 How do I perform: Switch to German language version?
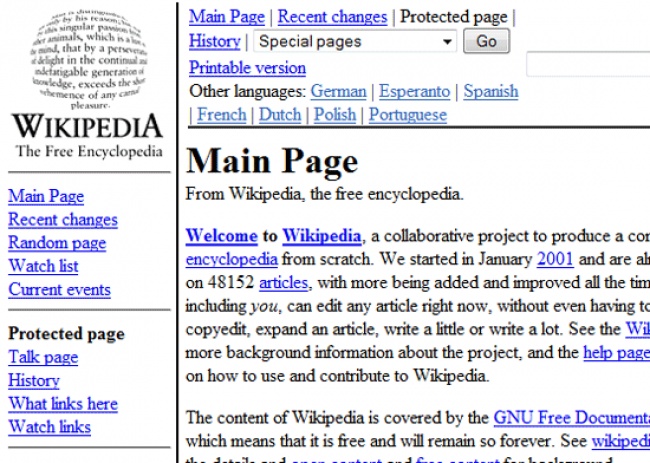point(338,91)
